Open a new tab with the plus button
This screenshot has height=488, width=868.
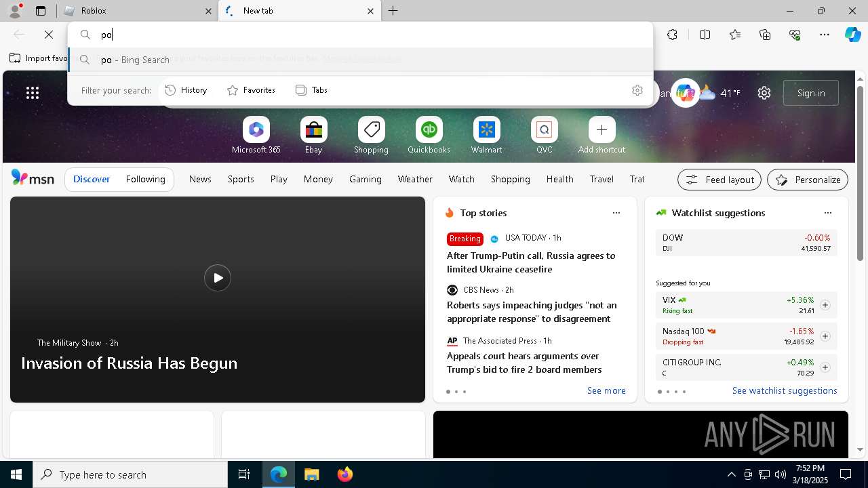[393, 11]
